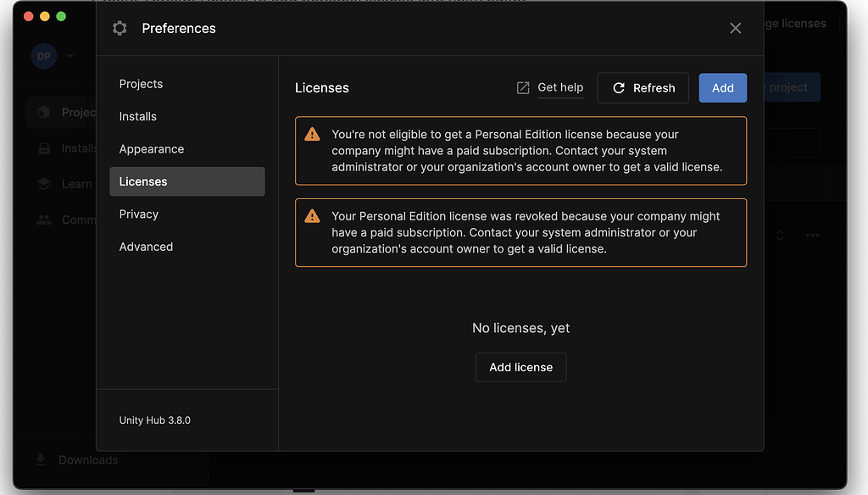
Task: Click the Community people icon in sidebar
Action: (x=44, y=220)
